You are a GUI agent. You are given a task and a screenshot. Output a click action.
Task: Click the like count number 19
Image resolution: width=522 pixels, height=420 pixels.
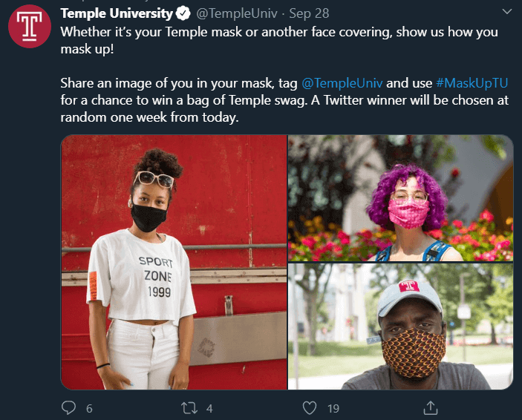[333, 408]
